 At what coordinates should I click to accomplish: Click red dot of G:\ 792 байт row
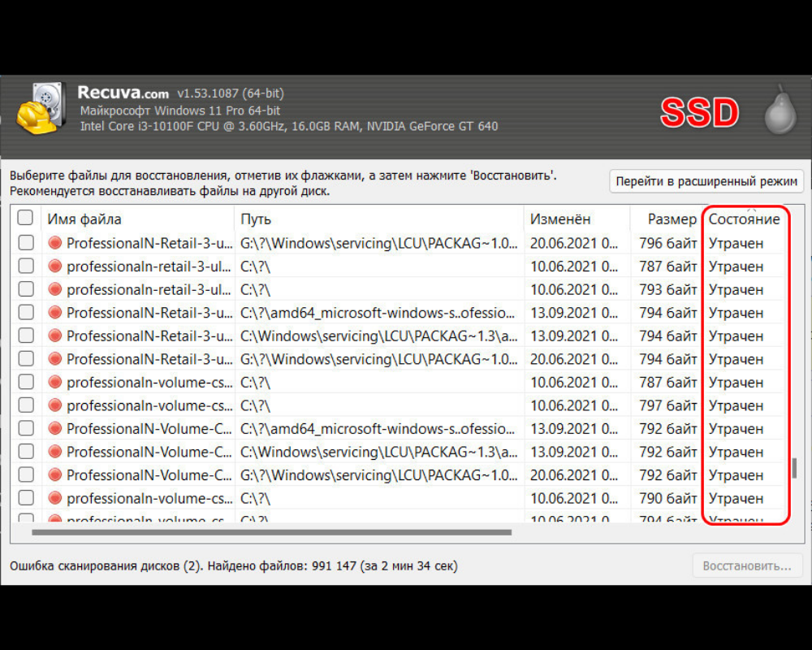tap(55, 474)
